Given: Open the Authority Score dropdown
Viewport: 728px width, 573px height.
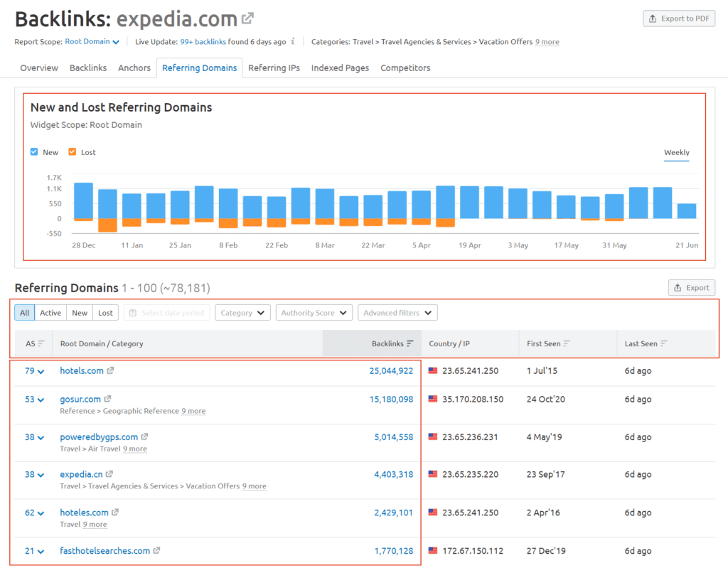Looking at the screenshot, I should pyautogui.click(x=314, y=313).
